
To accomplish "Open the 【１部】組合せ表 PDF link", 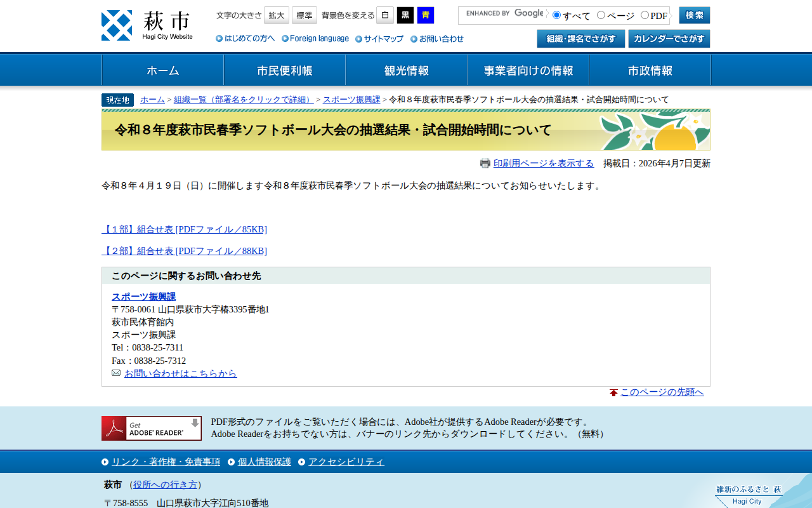I will pyautogui.click(x=184, y=229).
